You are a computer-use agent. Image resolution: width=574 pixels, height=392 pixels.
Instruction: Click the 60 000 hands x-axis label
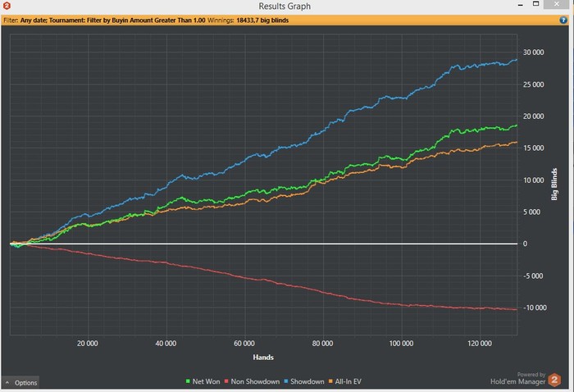[244, 344]
